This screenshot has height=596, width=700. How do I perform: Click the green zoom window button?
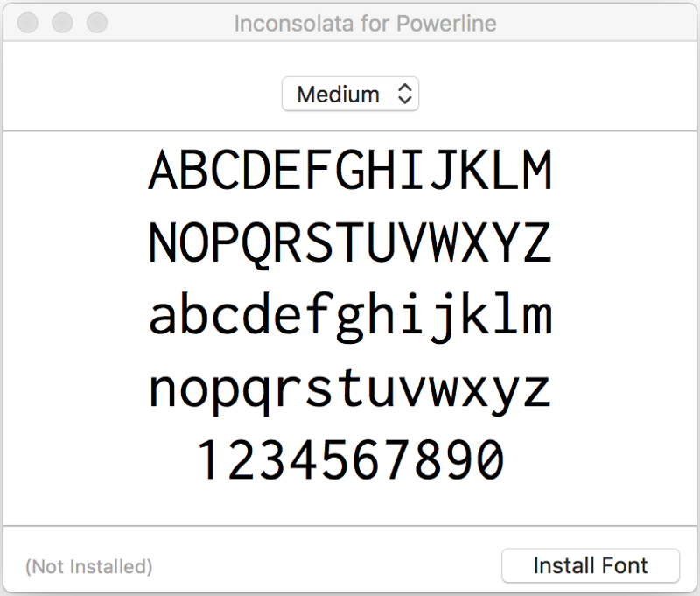[97, 23]
